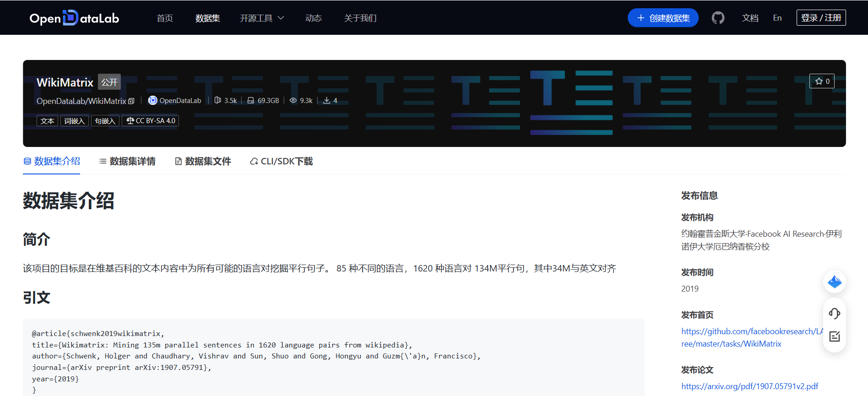The image size is (868, 396).
Task: Click the 发布机构 organization text
Action: point(761,240)
